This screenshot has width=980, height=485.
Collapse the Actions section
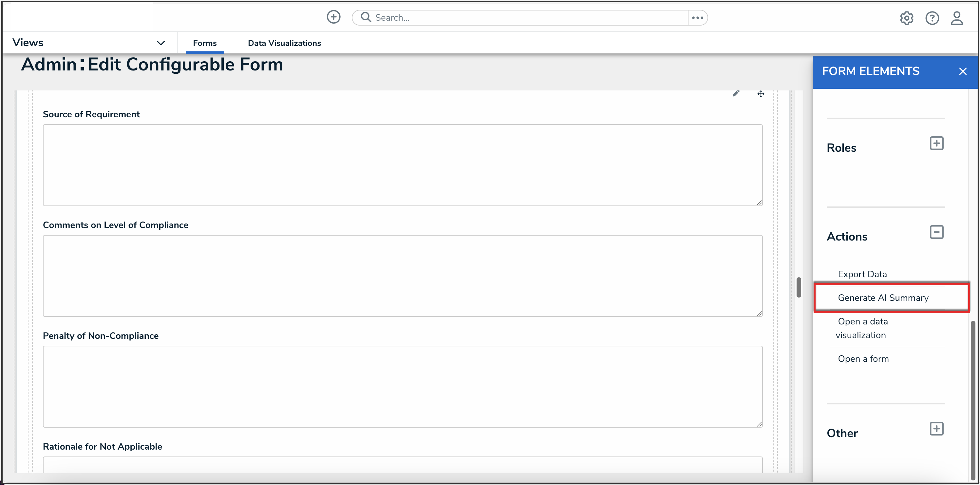[936, 232]
